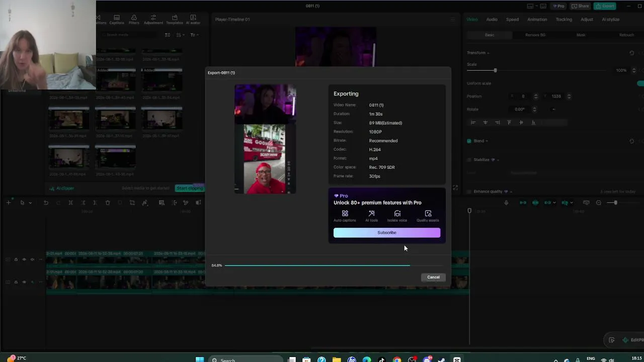Open the AI avatar panel

coord(193,20)
